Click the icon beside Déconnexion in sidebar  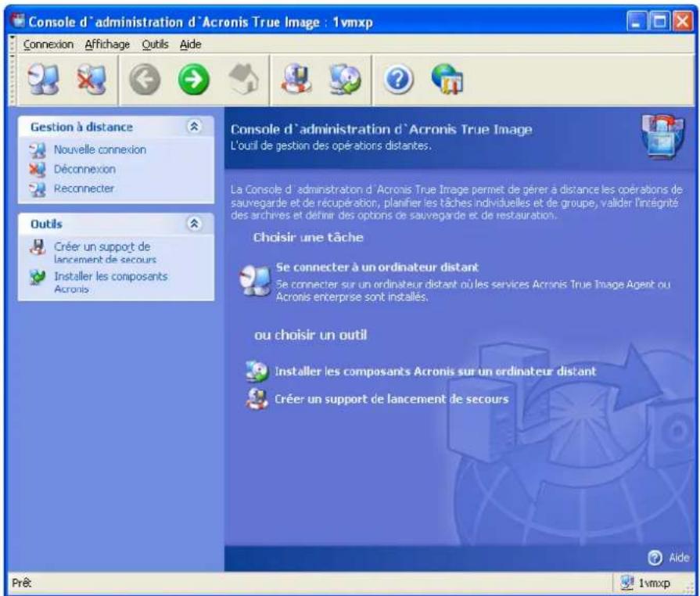[x=38, y=170]
